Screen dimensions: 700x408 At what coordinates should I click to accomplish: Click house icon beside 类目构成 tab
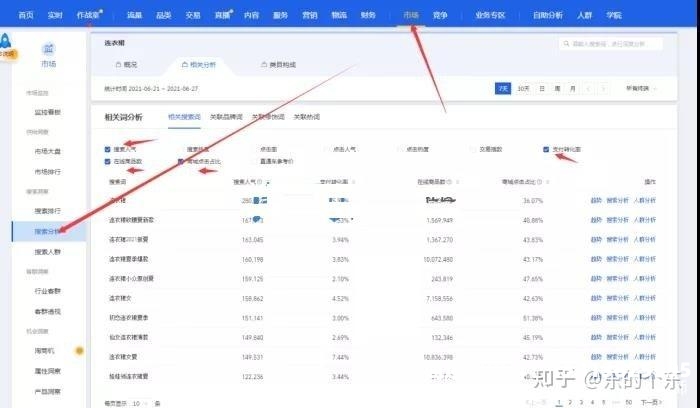click(264, 65)
